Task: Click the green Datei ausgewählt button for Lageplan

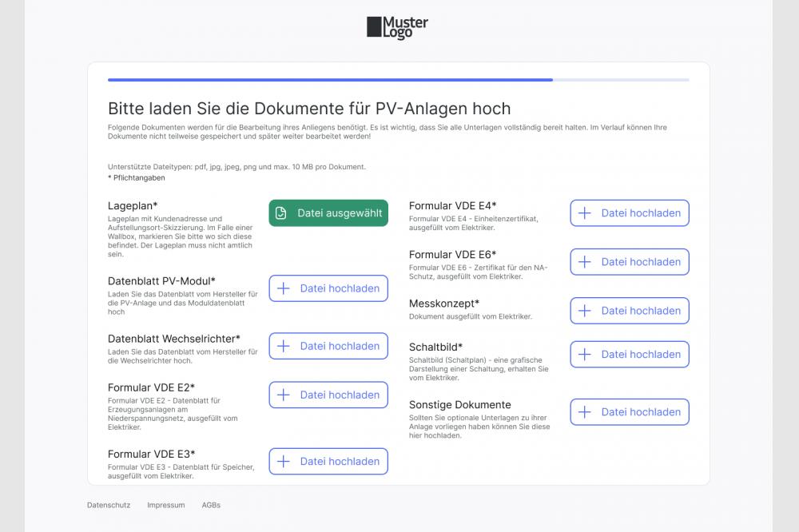Action: pyautogui.click(x=328, y=212)
